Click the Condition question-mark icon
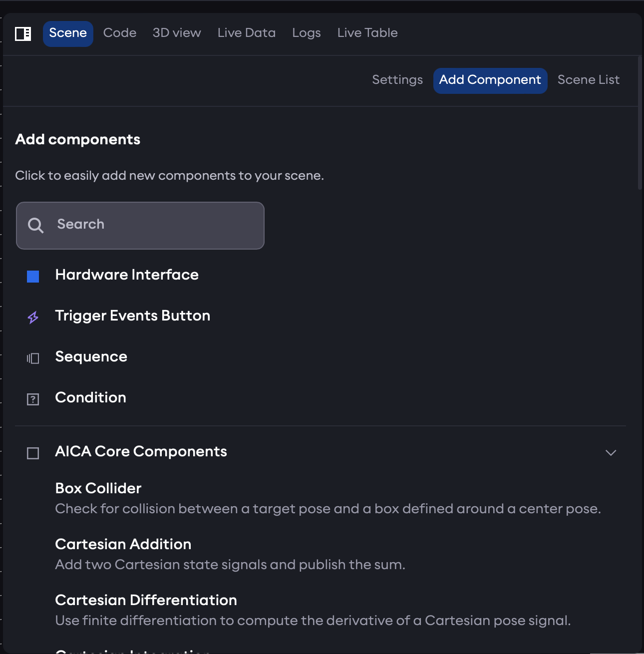The image size is (644, 654). 32,399
